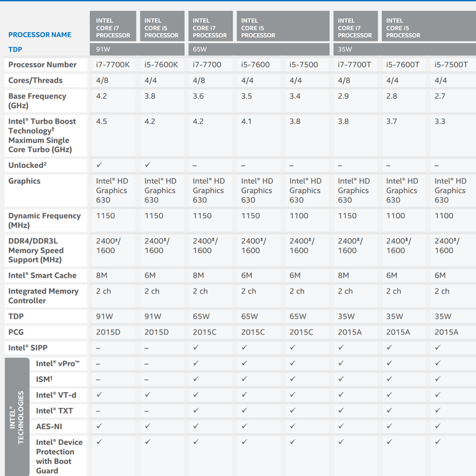Click the 35W TDP group header bar
Screen dimensions: 476x476
point(405,49)
